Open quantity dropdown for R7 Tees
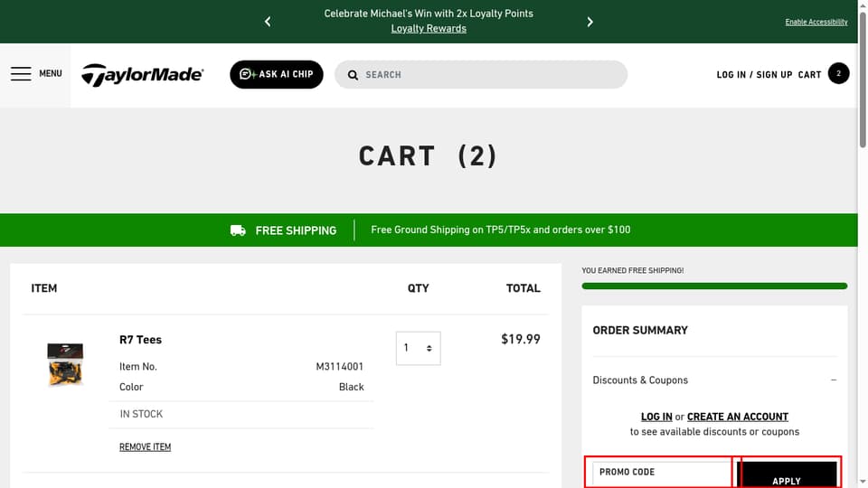This screenshot has height=488, width=868. (x=418, y=348)
